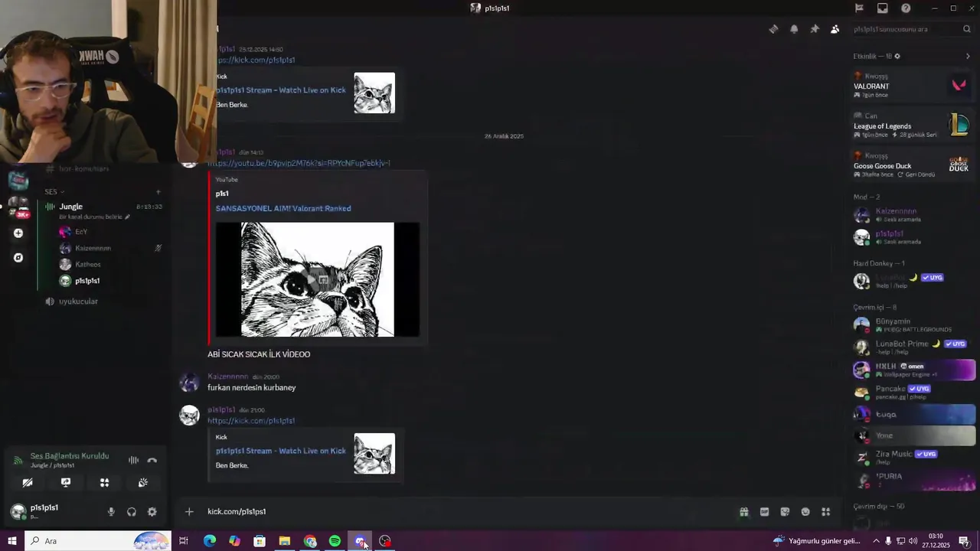Show pinned messages
Image resolution: width=980 pixels, height=551 pixels.
815,29
